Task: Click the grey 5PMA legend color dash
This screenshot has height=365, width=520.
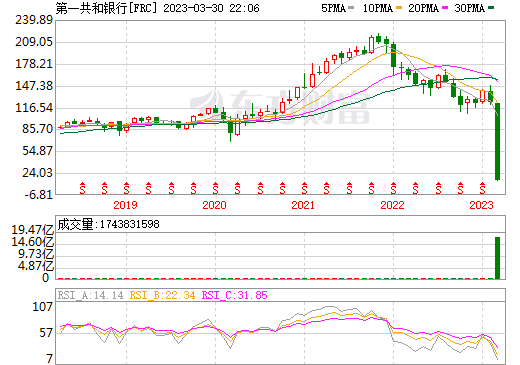Action: [351, 8]
